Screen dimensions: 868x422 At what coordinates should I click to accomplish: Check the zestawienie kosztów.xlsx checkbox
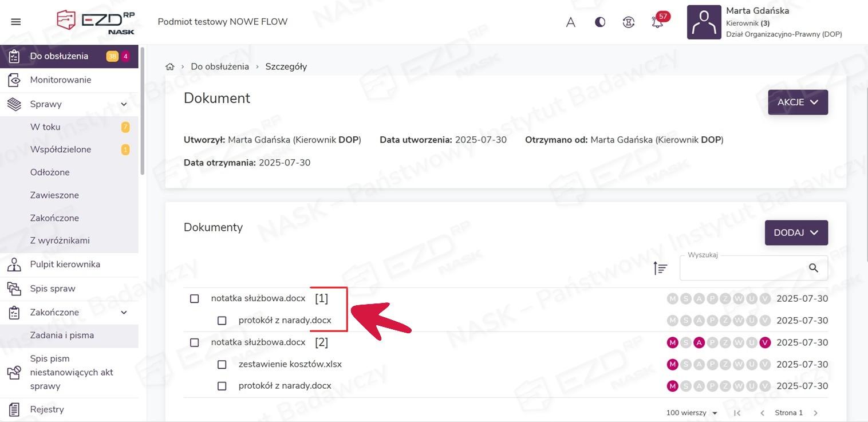222,364
